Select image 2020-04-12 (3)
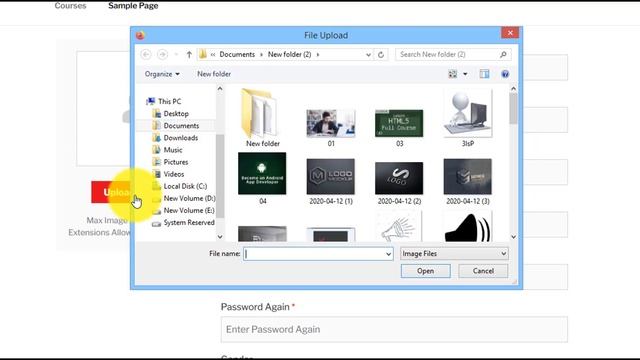Image resolution: width=640 pixels, height=360 pixels. click(x=468, y=181)
